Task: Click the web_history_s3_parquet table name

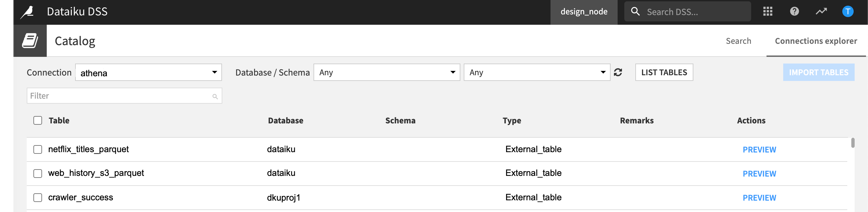Action: click(x=96, y=173)
